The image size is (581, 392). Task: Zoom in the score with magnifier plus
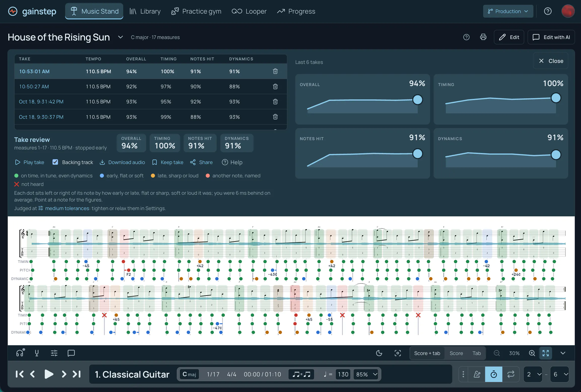[532, 353]
